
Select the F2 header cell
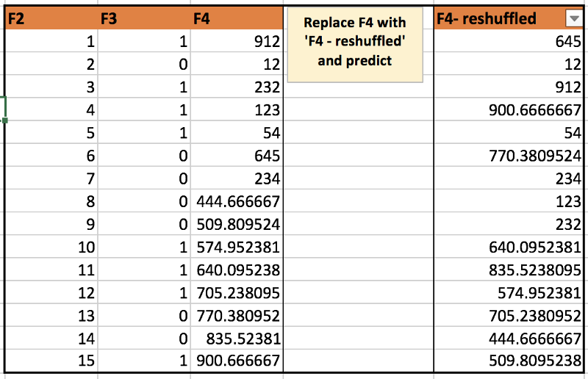click(x=51, y=18)
